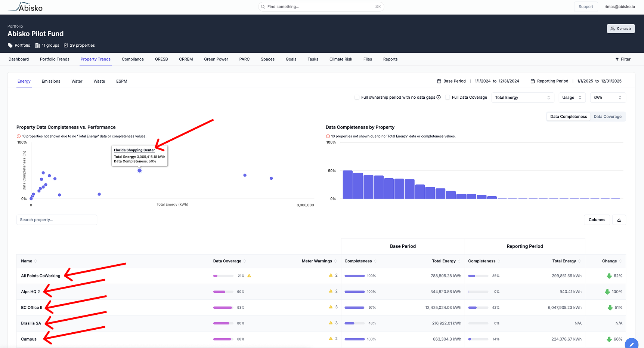This screenshot has height=348, width=644.
Task: Click the info icon beside data gaps
Action: click(439, 97)
